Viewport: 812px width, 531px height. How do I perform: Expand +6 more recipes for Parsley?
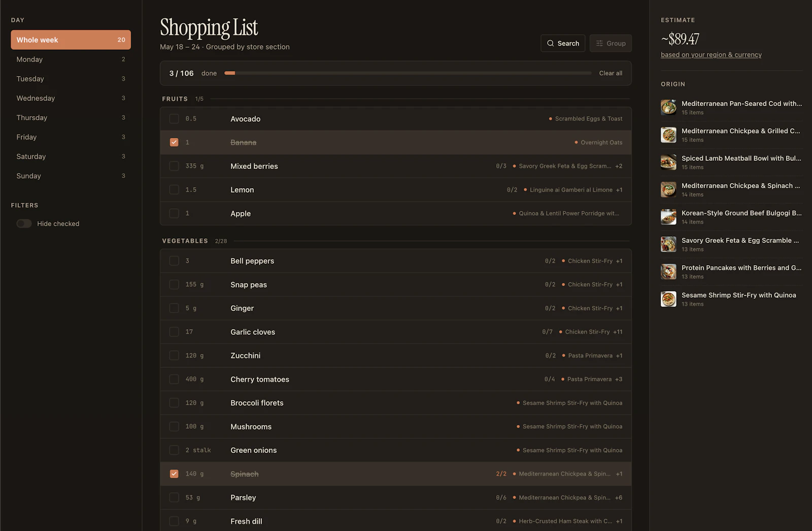(x=619, y=498)
